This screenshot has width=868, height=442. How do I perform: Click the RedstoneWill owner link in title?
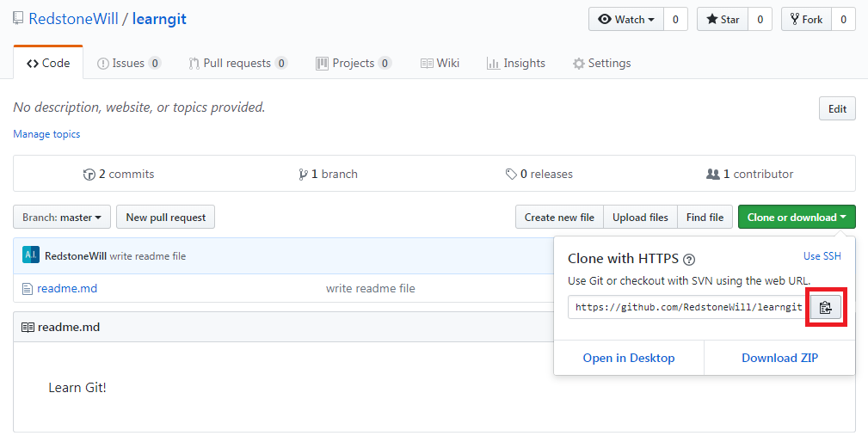tap(74, 19)
